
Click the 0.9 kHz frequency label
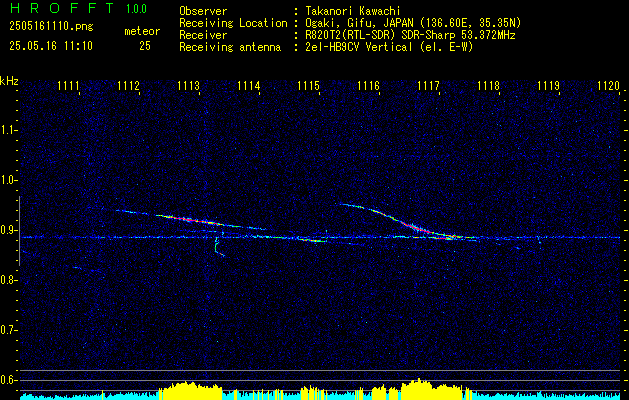tap(8, 230)
